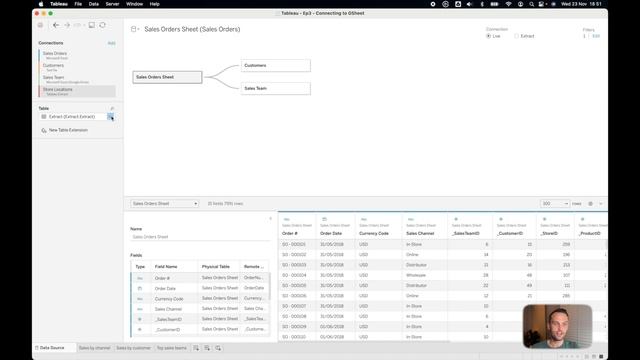Screen dimensions: 640x360
Task: Collapse the metadata pane with arrow icon
Action: pyautogui.click(x=270, y=219)
